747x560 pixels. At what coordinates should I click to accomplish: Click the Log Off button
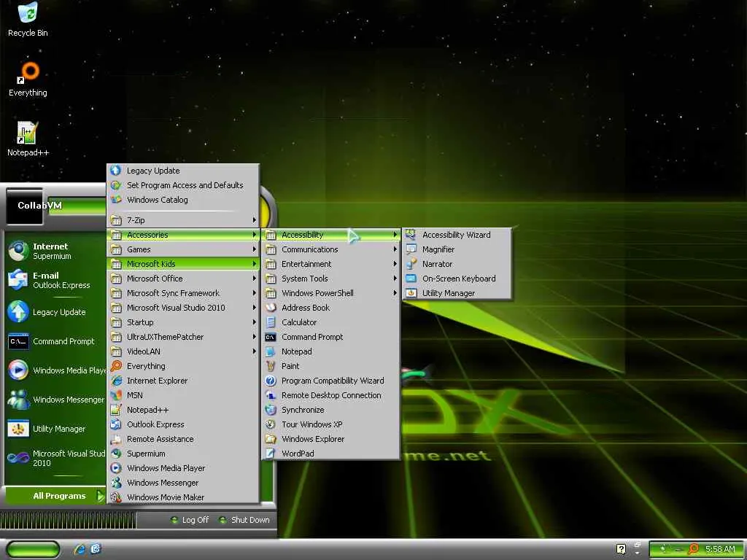pyautogui.click(x=190, y=520)
